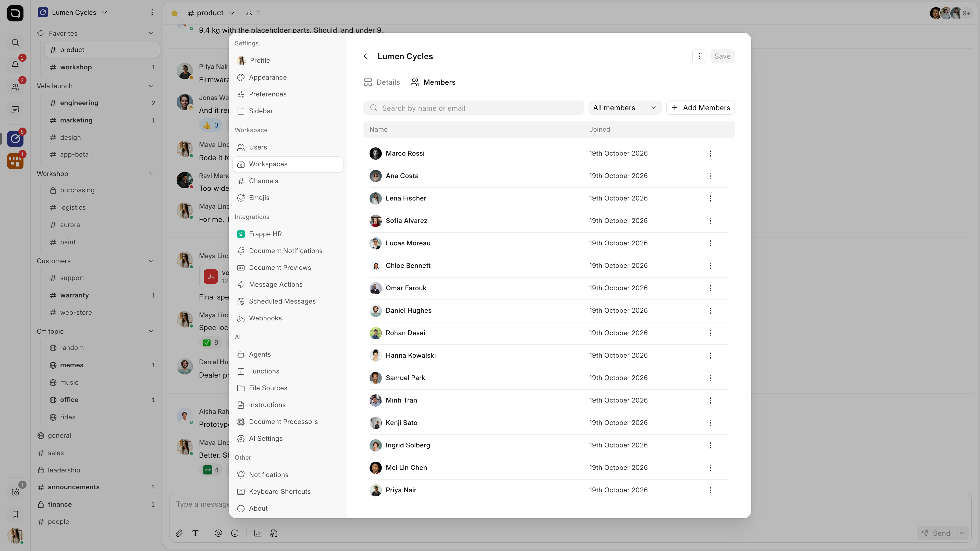Open the Users settings page

(x=288, y=147)
